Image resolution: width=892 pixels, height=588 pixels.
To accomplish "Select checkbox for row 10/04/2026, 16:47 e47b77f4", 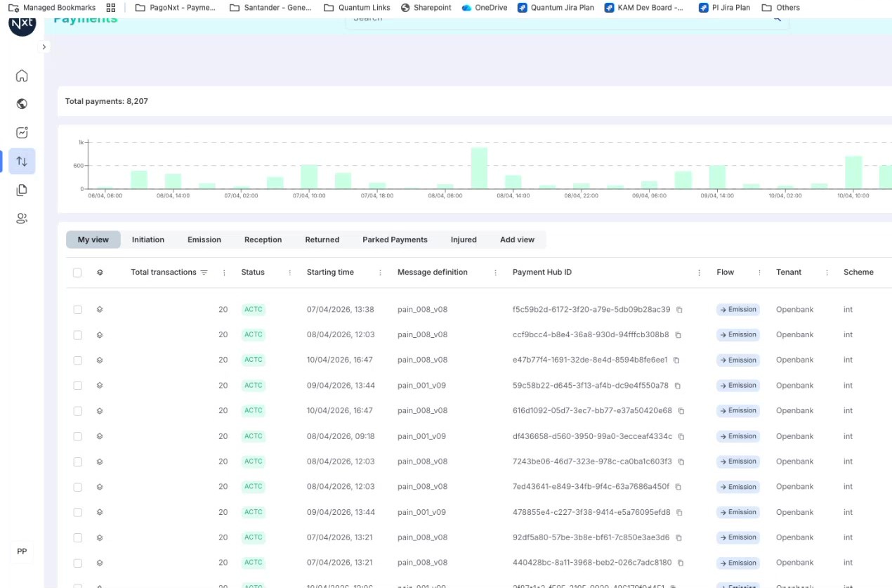I will tap(78, 360).
